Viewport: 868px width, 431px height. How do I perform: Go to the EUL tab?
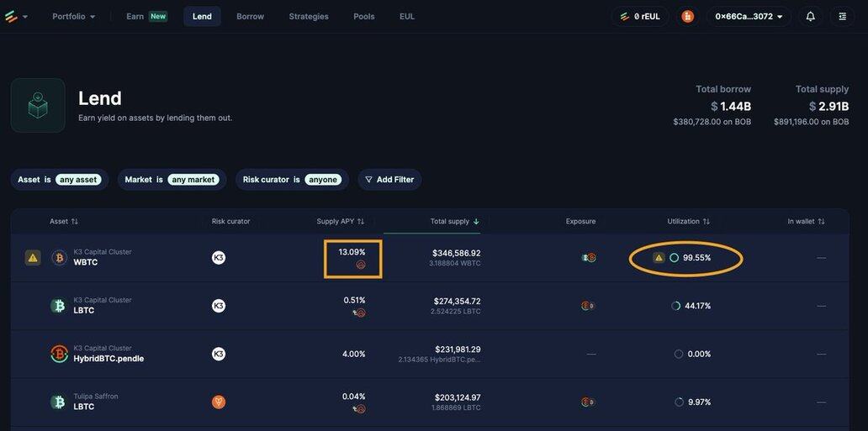pyautogui.click(x=407, y=17)
